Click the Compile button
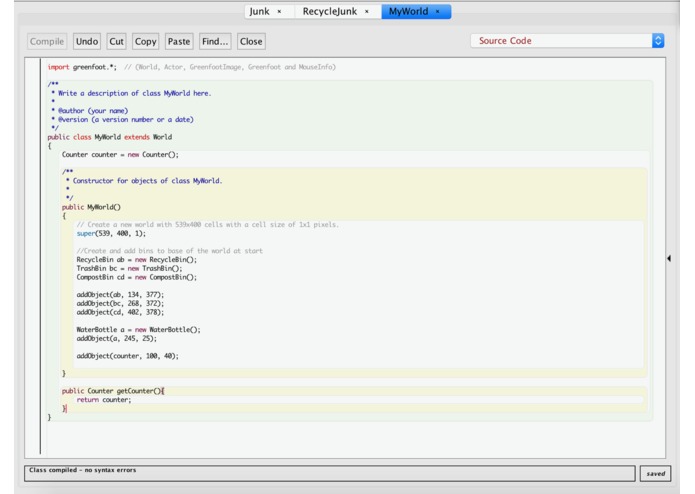The image size is (695, 494). click(47, 41)
